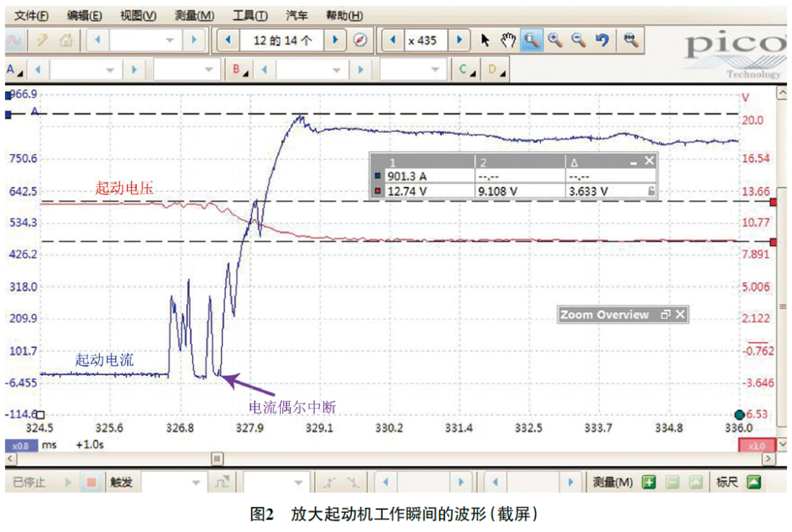Click the zoom in magnifier icon
The image size is (792, 532).
555,40
